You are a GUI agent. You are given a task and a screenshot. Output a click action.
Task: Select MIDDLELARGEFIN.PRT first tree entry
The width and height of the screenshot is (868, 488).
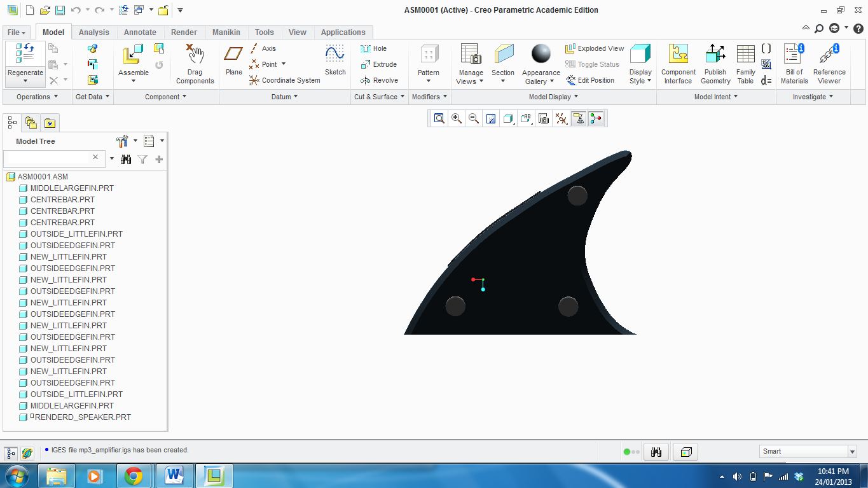pos(72,188)
